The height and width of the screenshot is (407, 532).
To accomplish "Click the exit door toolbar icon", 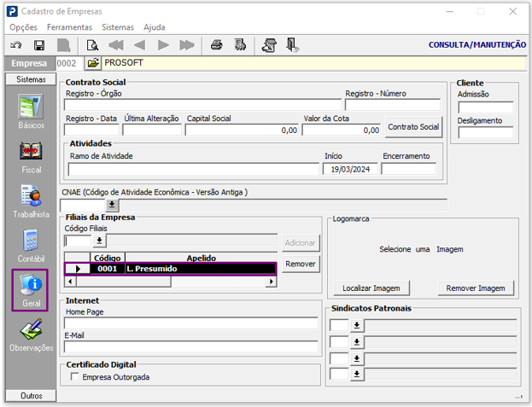I will [x=292, y=44].
